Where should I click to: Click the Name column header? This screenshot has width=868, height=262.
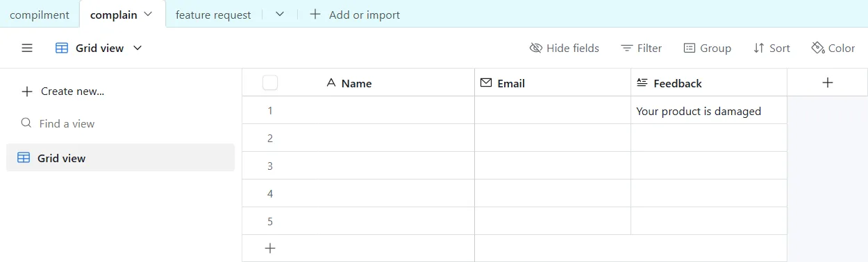pos(358,82)
